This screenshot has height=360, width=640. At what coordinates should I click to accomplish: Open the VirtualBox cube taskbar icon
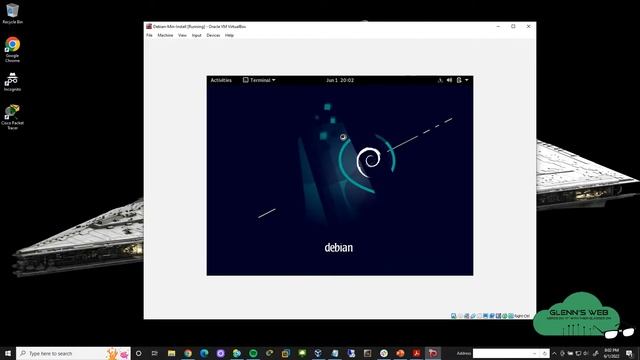(x=318, y=353)
